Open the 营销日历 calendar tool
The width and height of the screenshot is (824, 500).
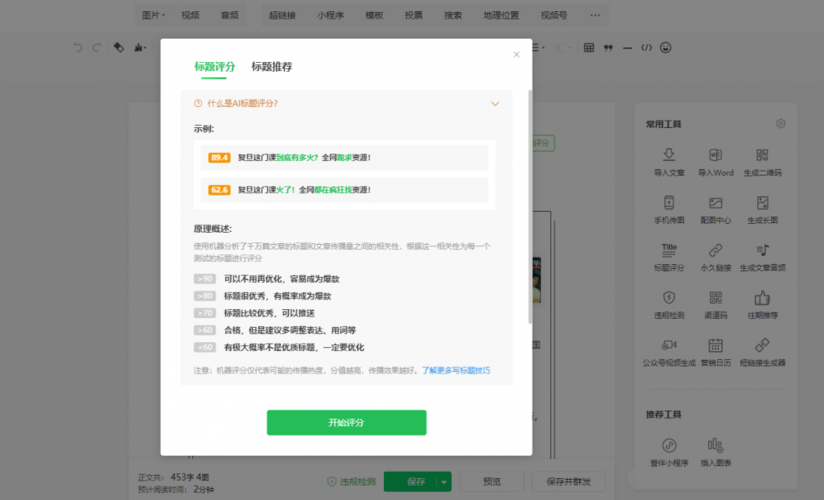[715, 352]
